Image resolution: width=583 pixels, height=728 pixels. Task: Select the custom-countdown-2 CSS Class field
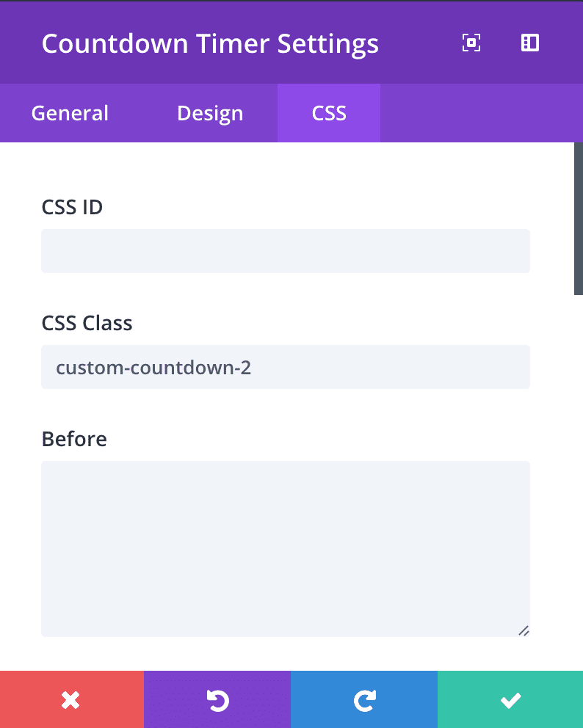click(286, 366)
